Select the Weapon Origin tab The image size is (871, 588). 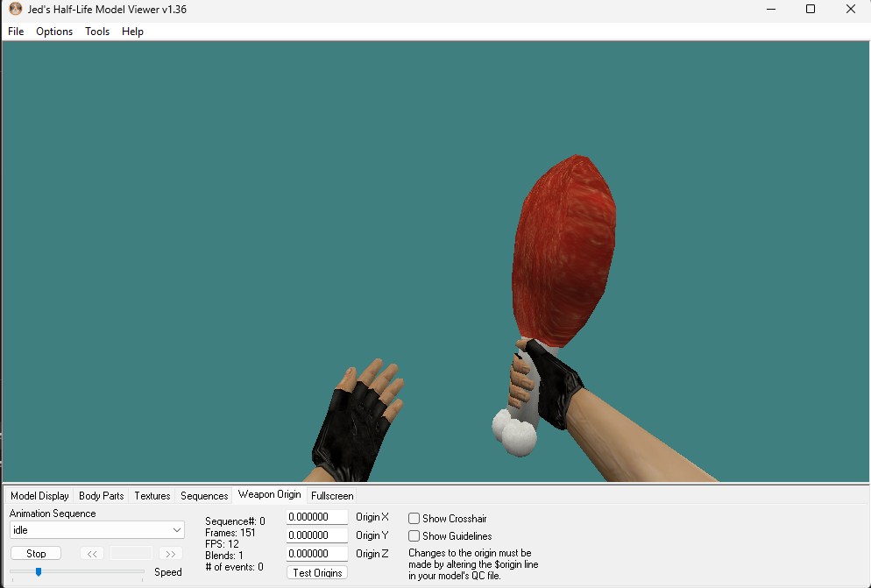[269, 494]
